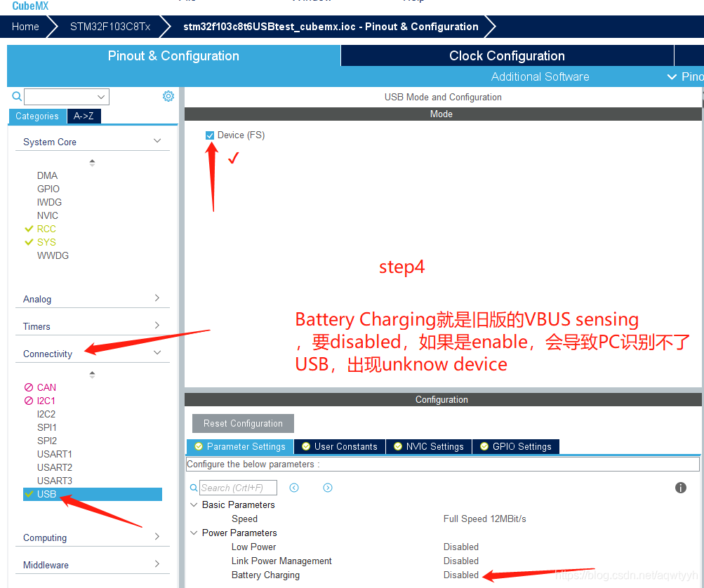The image size is (704, 588).
Task: Select DMA in System Core list
Action: 47,175
